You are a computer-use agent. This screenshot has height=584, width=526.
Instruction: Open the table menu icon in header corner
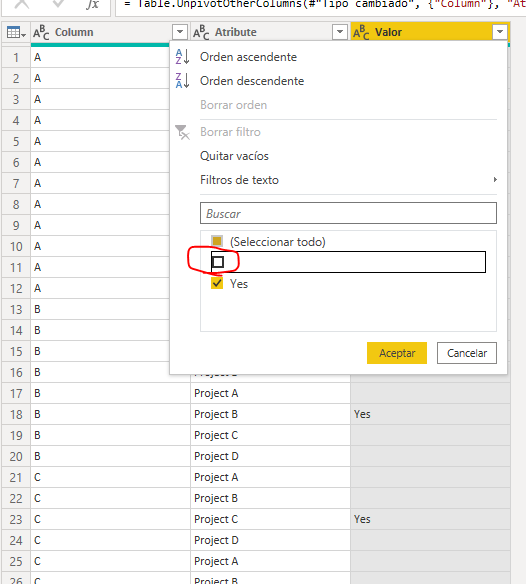coord(16,33)
